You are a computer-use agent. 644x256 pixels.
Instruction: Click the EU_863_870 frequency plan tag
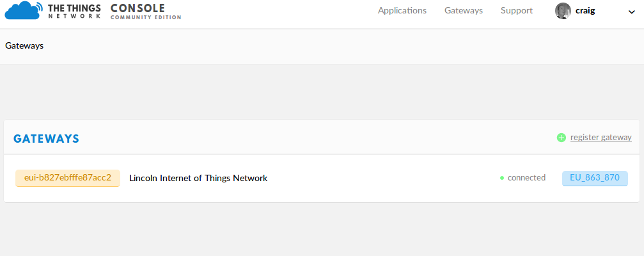pyautogui.click(x=595, y=178)
